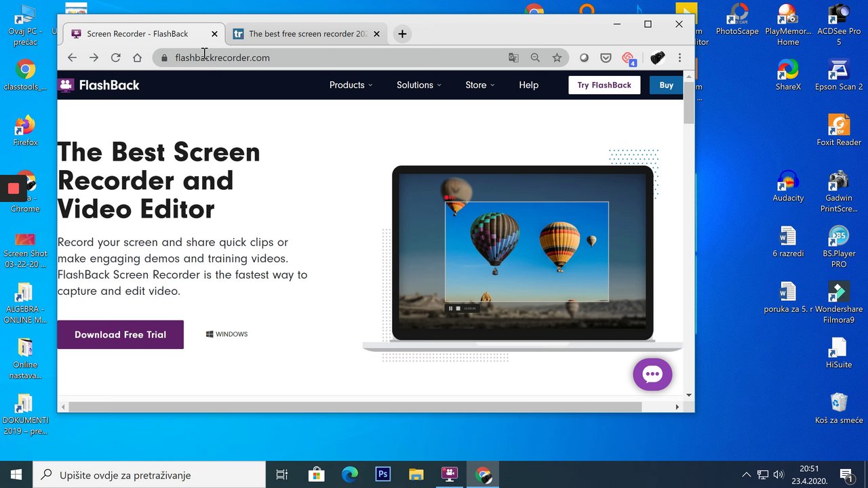
Task: Open Gadwin PrintScreen desktop shortcut
Action: [839, 191]
